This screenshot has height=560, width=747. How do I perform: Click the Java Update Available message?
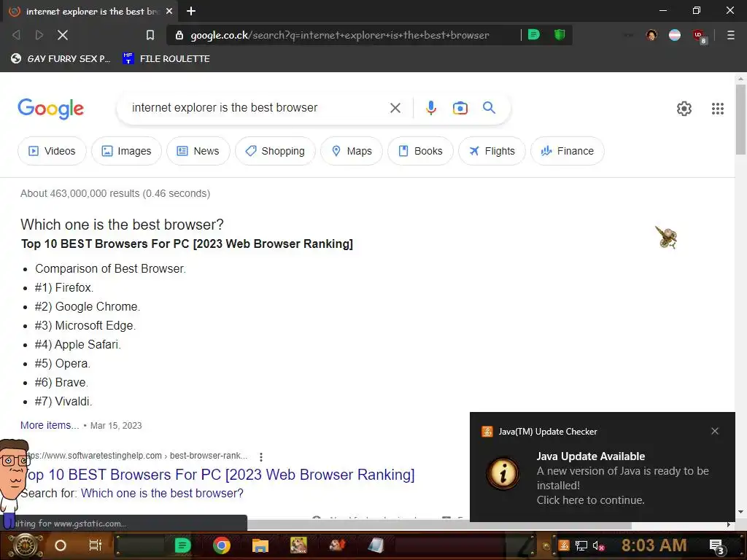click(x=622, y=478)
